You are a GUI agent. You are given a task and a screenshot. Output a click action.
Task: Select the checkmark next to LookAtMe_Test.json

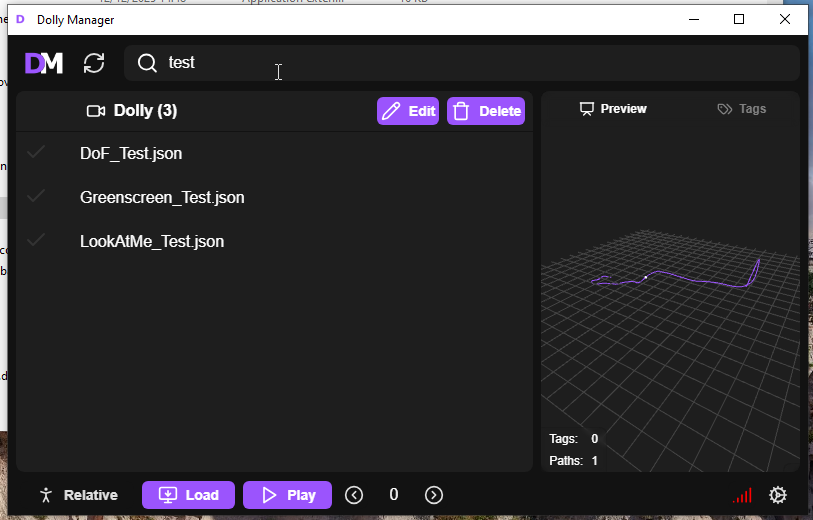pyautogui.click(x=36, y=241)
